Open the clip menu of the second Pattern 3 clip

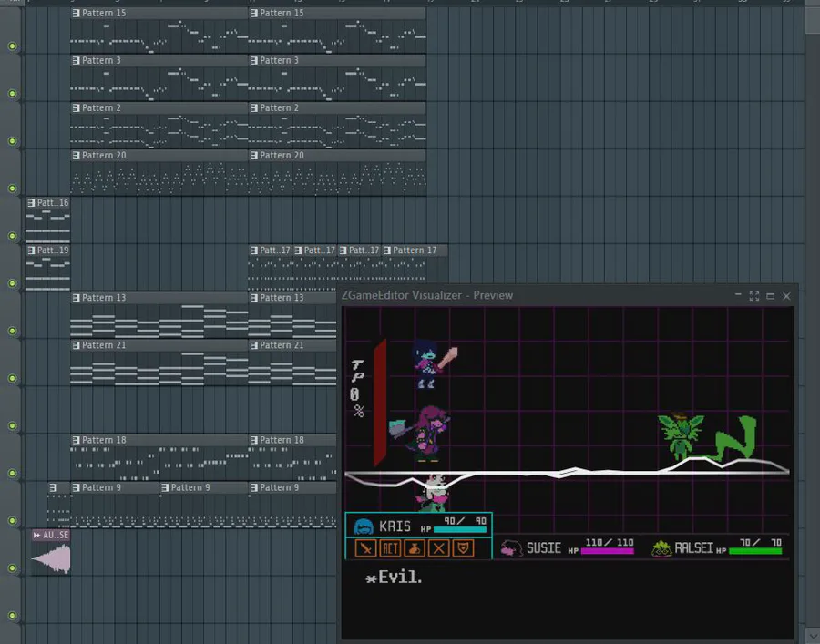tap(254, 61)
